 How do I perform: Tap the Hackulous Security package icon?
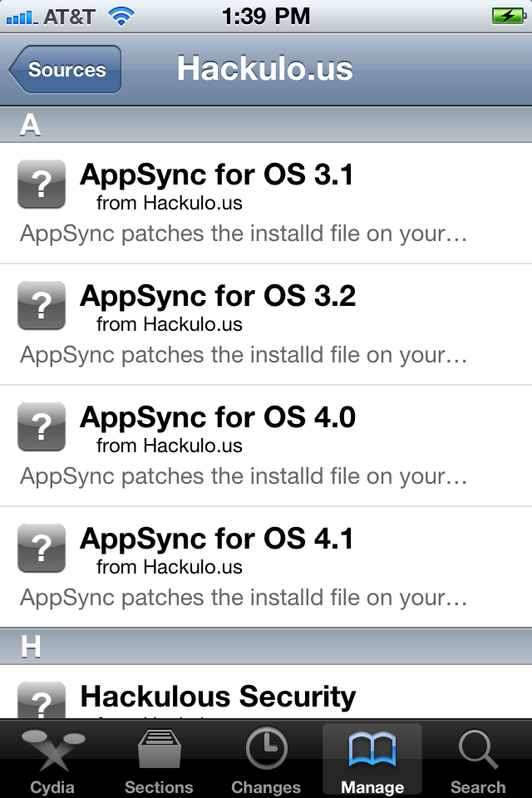click(x=42, y=700)
